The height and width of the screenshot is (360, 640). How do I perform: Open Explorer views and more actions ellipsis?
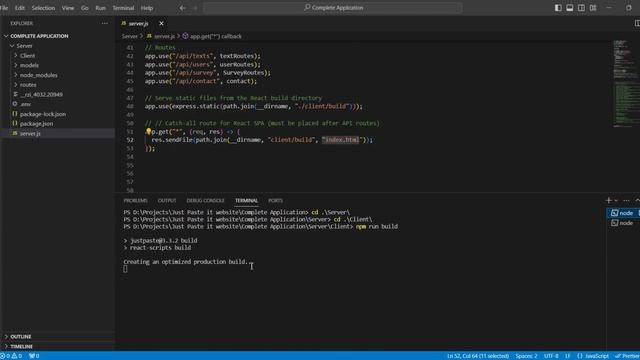105,23
